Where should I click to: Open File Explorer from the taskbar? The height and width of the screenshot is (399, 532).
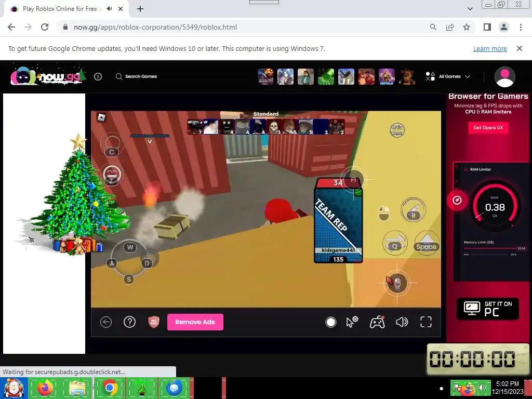pos(77,388)
